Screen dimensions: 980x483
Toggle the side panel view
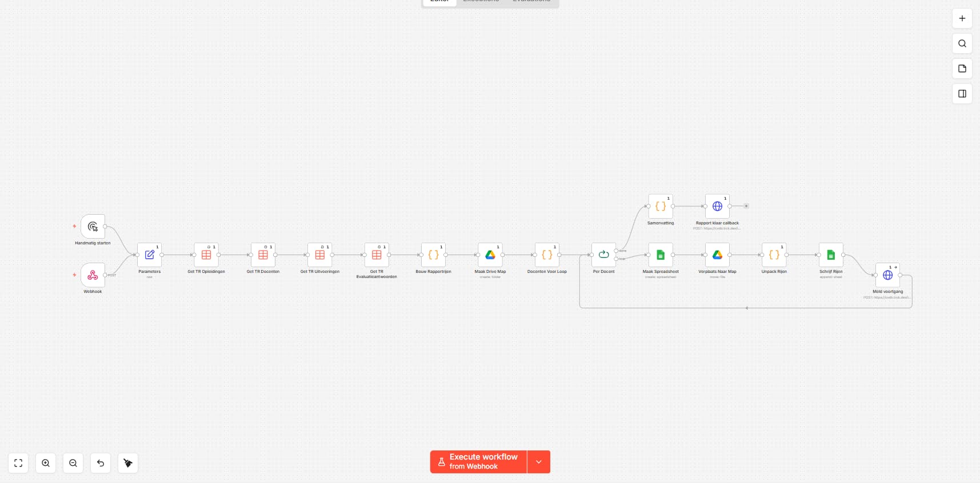click(x=962, y=94)
